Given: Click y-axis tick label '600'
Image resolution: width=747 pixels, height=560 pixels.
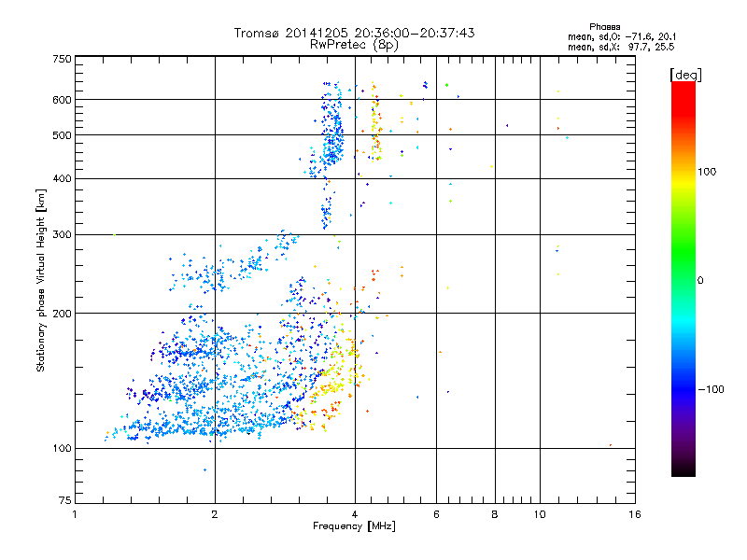Looking at the screenshot, I should click(62, 100).
